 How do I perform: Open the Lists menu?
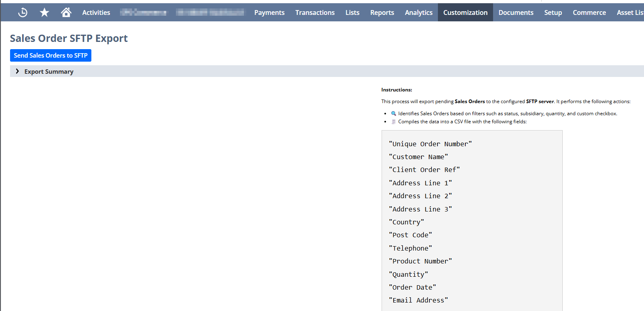tap(352, 12)
